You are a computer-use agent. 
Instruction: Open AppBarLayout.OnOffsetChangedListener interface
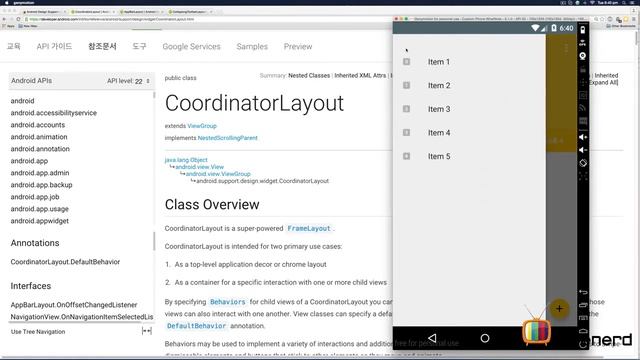[x=74, y=305]
